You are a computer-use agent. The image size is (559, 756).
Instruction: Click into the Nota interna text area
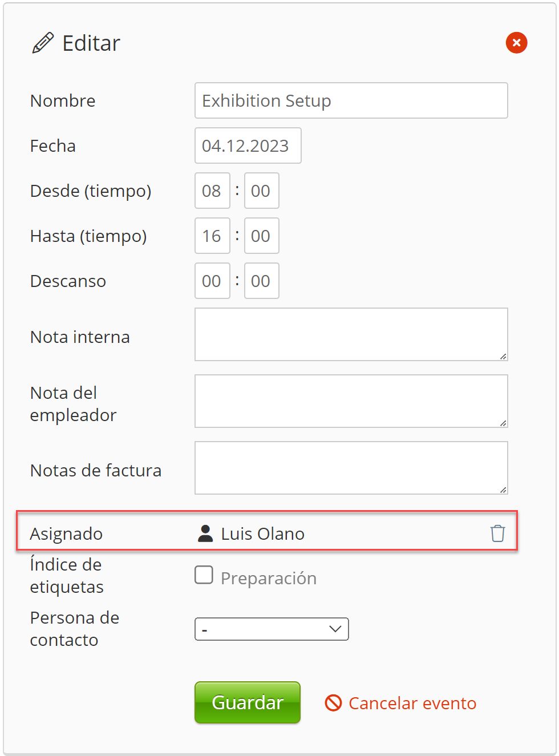[351, 334]
